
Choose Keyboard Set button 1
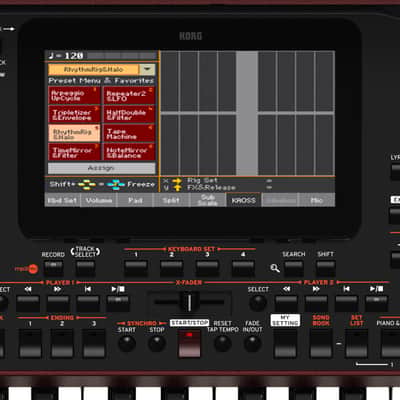click(x=136, y=268)
